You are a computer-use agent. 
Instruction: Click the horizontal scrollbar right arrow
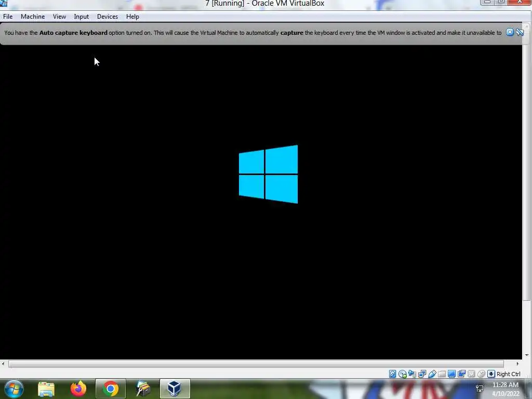click(x=517, y=364)
